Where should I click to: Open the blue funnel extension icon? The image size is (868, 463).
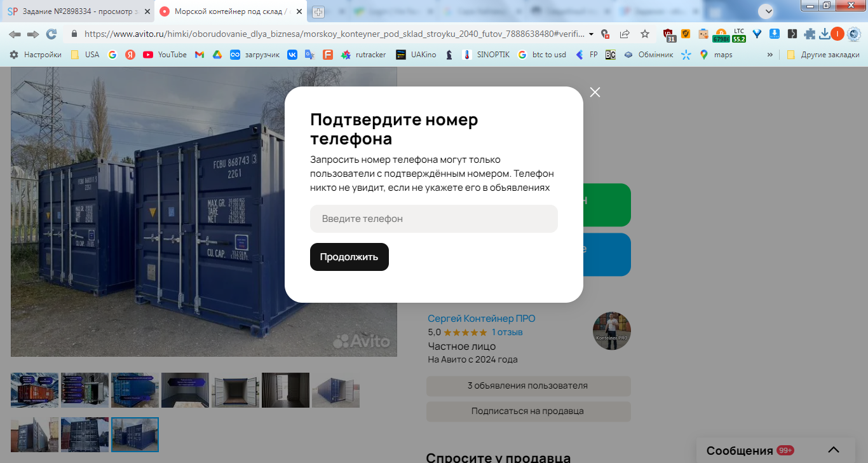coord(757,34)
